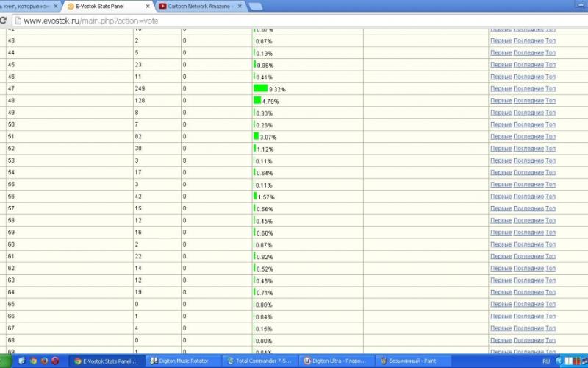588x368 pixels.
Task: Click the Chrome reload button
Action: (x=6, y=21)
